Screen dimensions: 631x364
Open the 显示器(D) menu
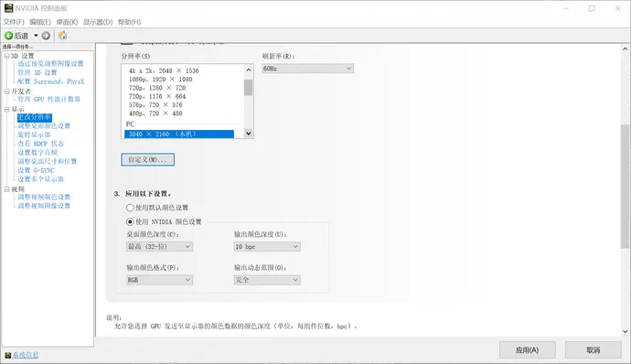[98, 22]
